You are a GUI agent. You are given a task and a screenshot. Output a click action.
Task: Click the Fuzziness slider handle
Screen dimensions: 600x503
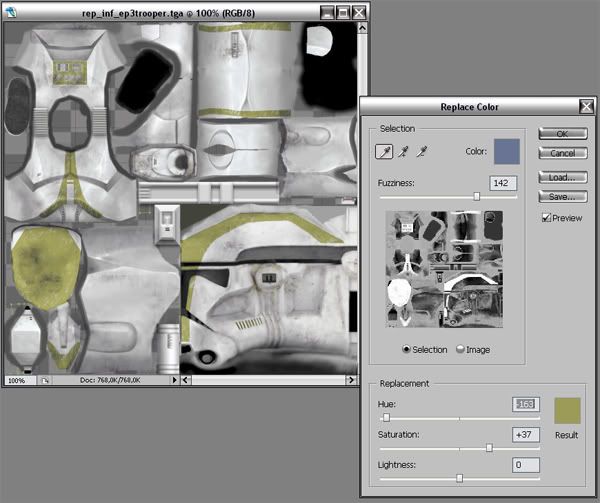tap(476, 196)
